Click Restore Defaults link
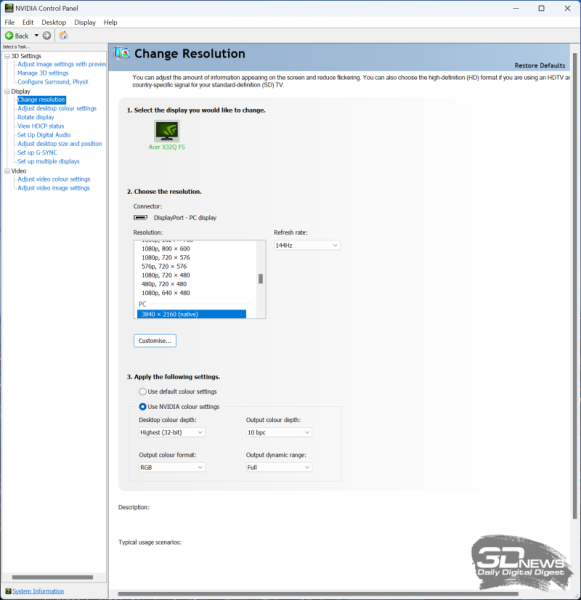This screenshot has width=581, height=600. pyautogui.click(x=540, y=65)
